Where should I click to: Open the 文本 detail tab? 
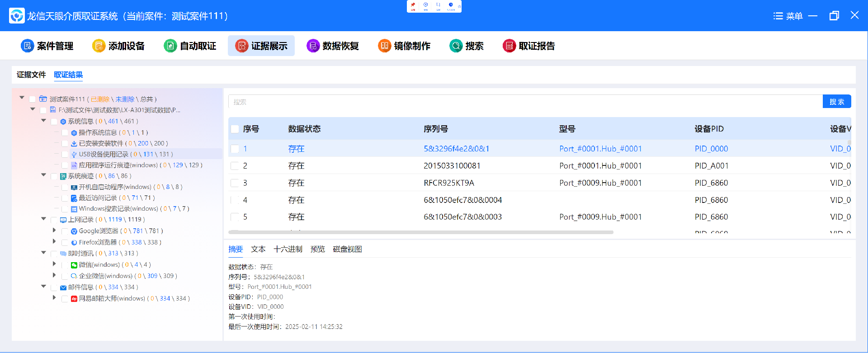[258, 249]
